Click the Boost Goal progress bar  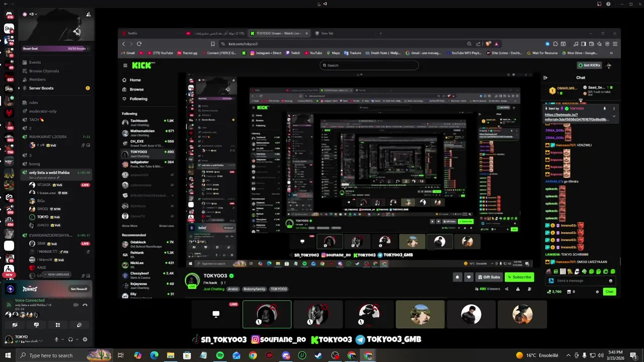(56, 49)
